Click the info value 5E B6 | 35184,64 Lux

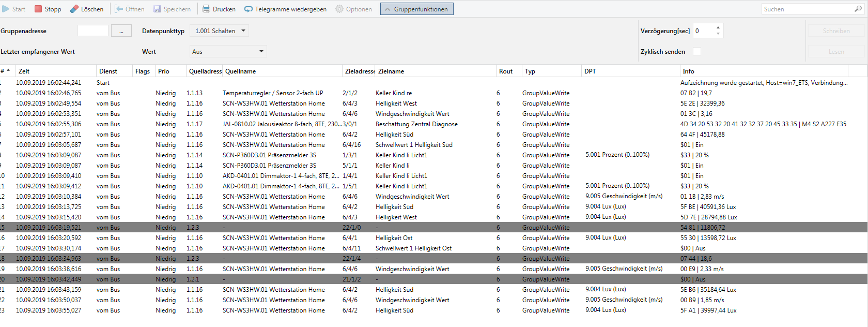tap(708, 289)
